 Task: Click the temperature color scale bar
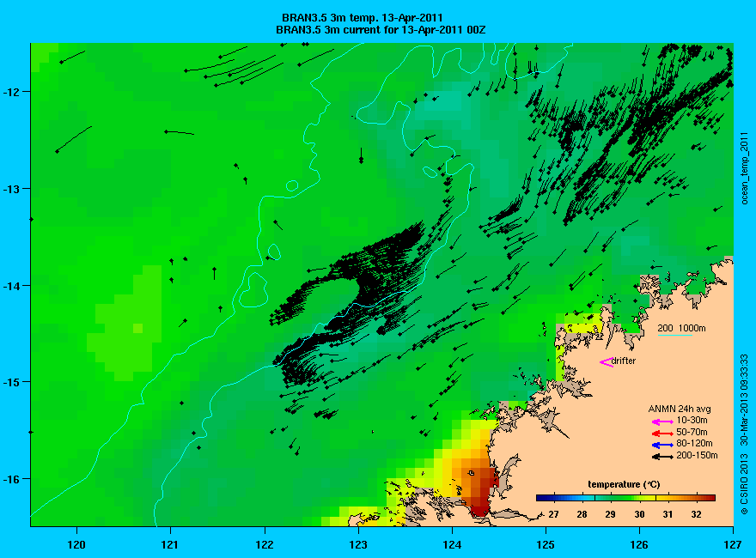point(625,498)
